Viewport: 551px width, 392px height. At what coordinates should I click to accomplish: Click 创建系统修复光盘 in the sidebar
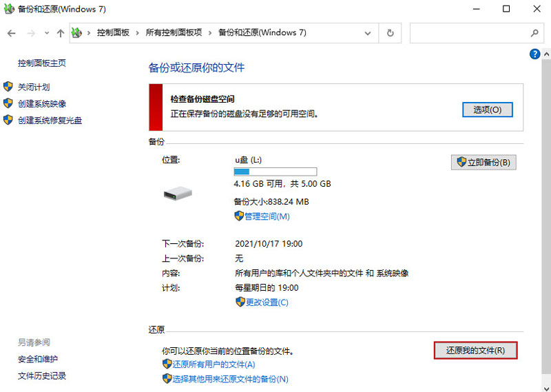tap(50, 121)
